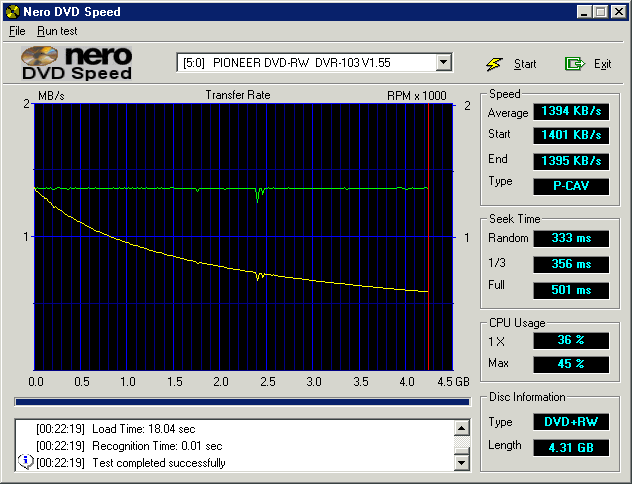Expand the drive selection dropdown arrow

443,62
